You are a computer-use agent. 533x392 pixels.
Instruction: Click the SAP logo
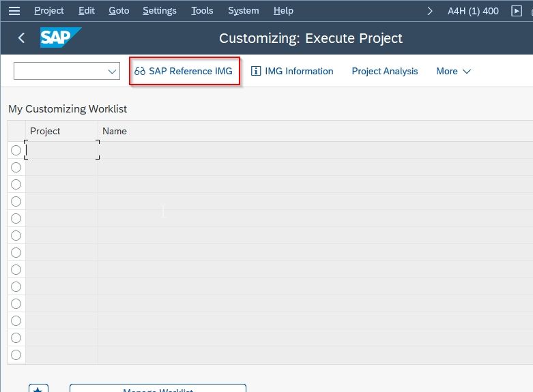[61, 37]
